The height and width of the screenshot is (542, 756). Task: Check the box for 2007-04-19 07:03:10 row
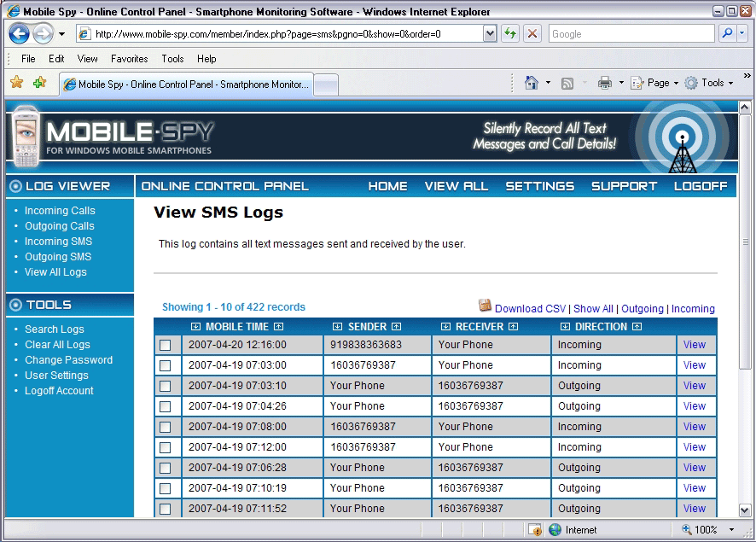pos(166,387)
